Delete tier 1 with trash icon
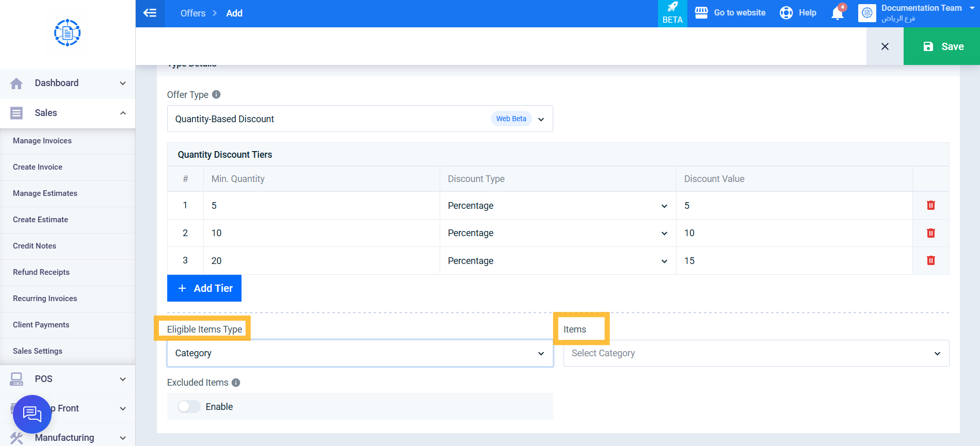 [x=930, y=205]
